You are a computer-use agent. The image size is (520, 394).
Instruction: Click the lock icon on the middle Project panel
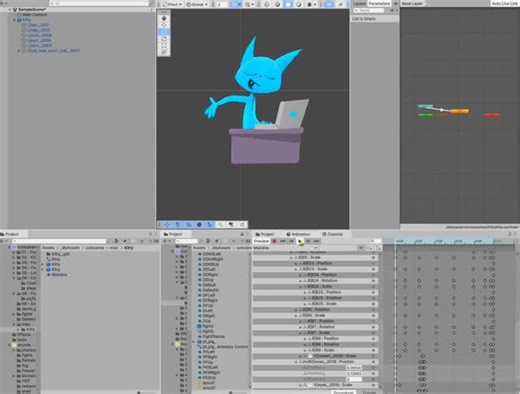[x=242, y=234]
